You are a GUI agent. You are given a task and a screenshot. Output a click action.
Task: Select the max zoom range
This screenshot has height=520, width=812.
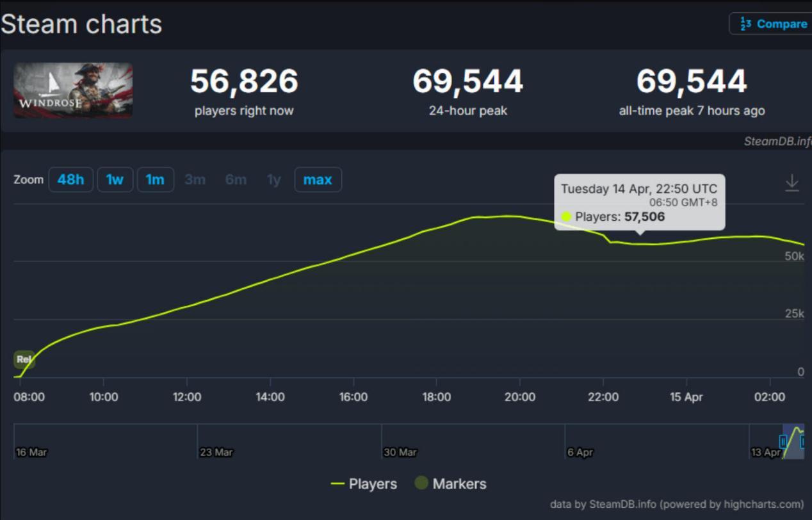coord(318,180)
